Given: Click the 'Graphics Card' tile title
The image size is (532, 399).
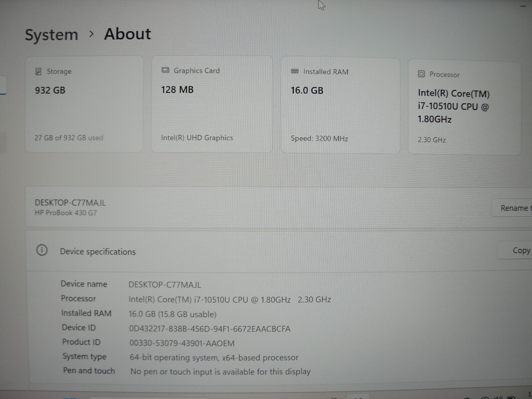Looking at the screenshot, I should click(x=197, y=70).
